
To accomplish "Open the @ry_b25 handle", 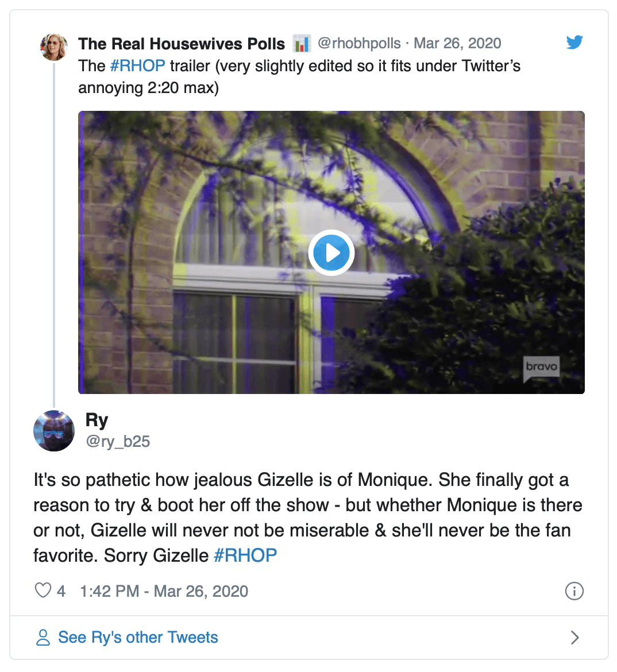I will 118,441.
